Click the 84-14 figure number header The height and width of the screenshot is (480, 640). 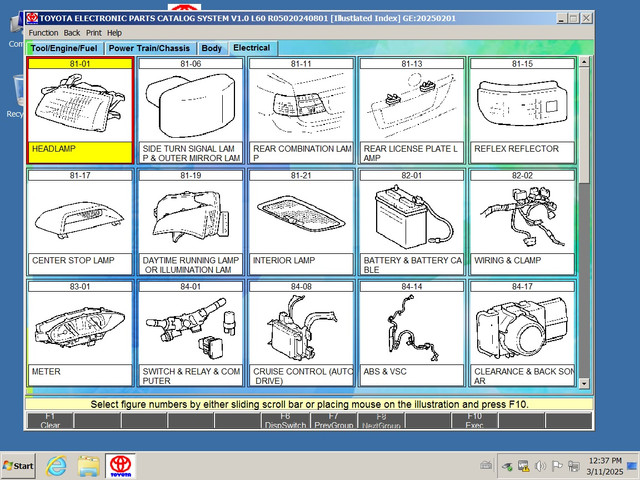pyautogui.click(x=411, y=287)
